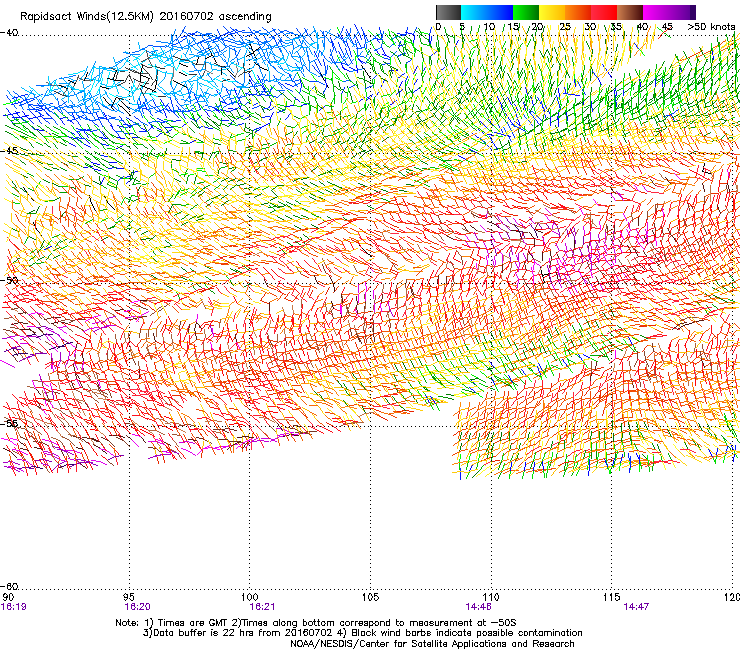Click the 'NOAA/NESDIS/Center for Satellite Applications' credit line
The height and width of the screenshot is (650, 740).
point(432,644)
